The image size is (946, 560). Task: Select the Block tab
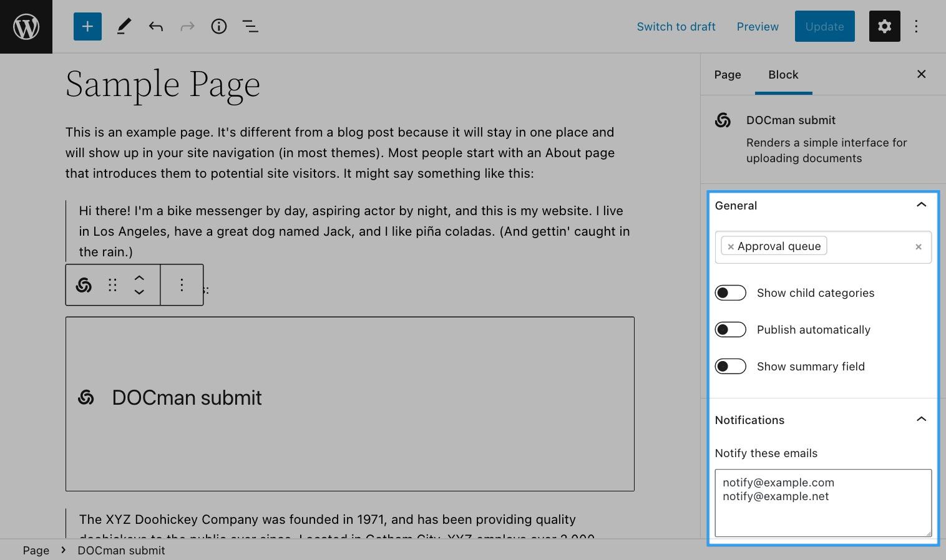click(x=783, y=74)
